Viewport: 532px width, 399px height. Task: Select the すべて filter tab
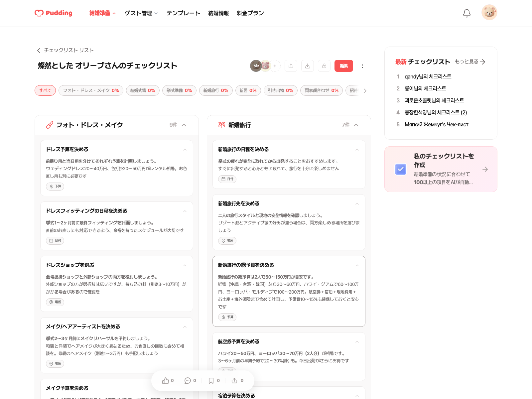coord(45,90)
